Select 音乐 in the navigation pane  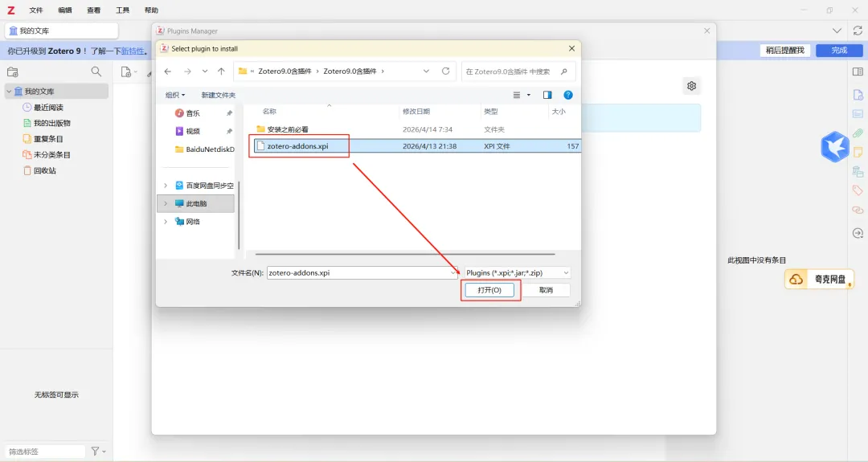tap(193, 112)
